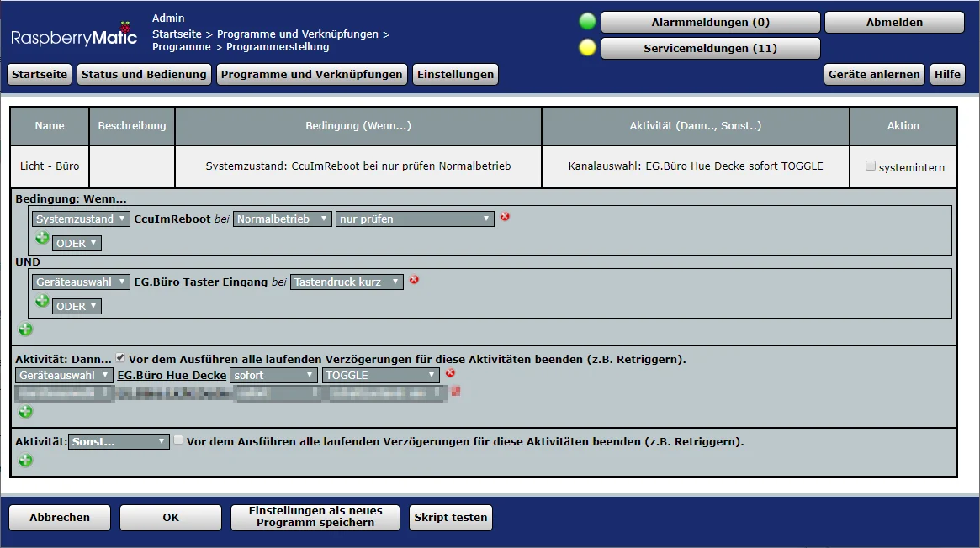Open the Geräteauswahl dropdown in the condition
Viewport: 980px width, 548px height.
pyautogui.click(x=81, y=282)
